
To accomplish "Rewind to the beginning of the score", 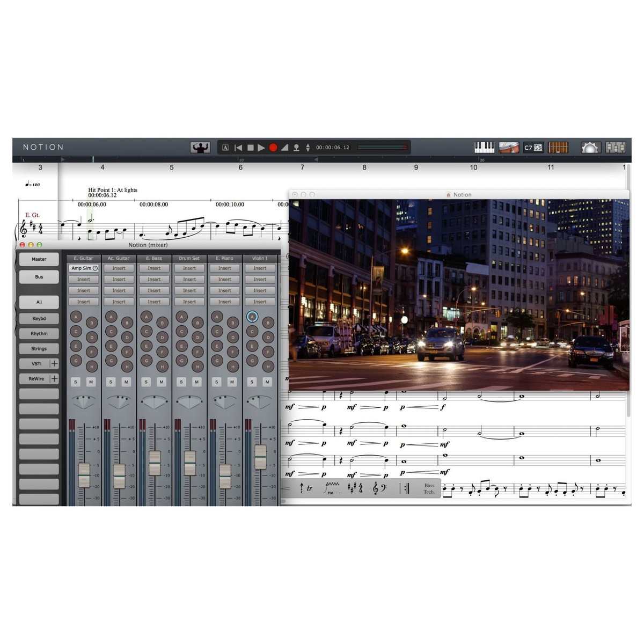I will pyautogui.click(x=238, y=148).
